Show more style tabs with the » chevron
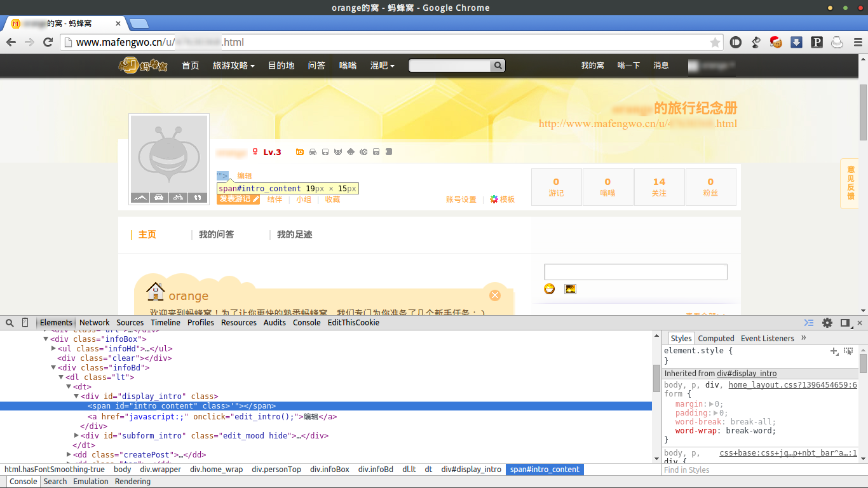This screenshot has width=868, height=488. (x=804, y=338)
